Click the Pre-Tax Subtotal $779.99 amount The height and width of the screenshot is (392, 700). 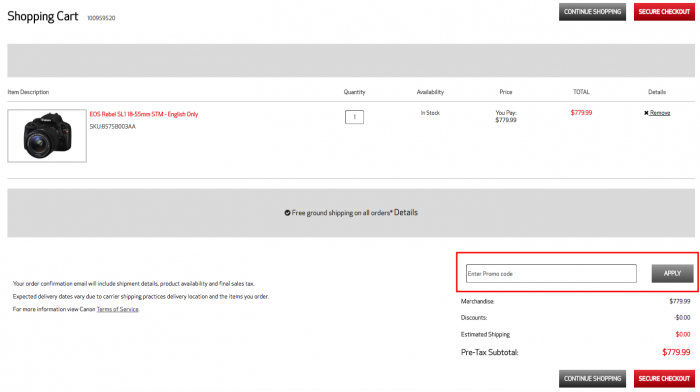coord(676,352)
